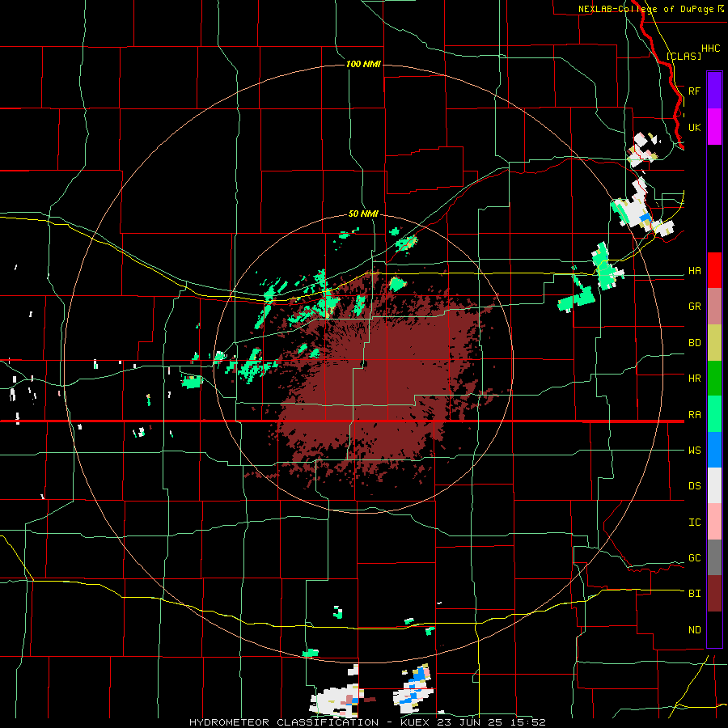Screen dimensions: 728x728
Task: Click the radar site dot at center
Action: point(364,363)
